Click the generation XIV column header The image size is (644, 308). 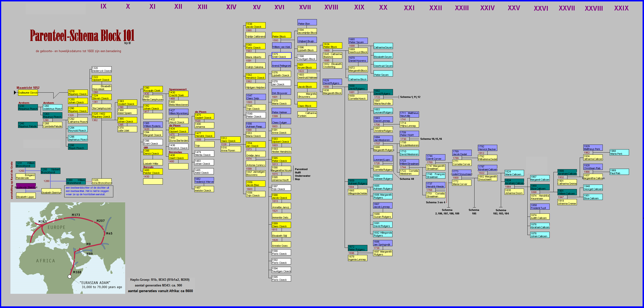pos(231,7)
